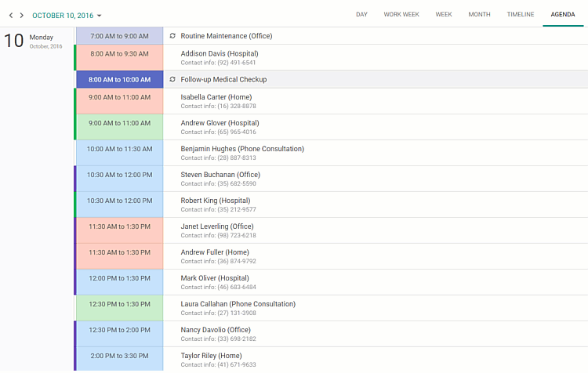Show the Timeline view

pos(521,14)
